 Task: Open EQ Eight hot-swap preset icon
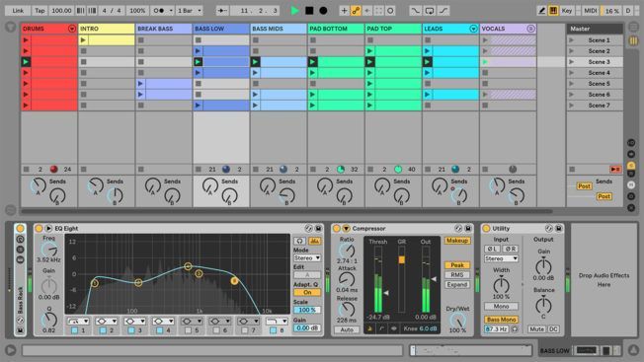308,229
